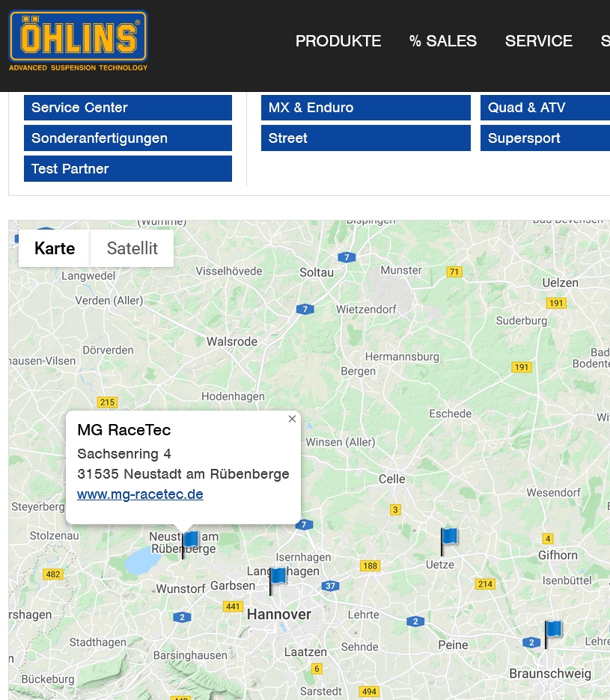Select the Quad & ATV category

(545, 108)
